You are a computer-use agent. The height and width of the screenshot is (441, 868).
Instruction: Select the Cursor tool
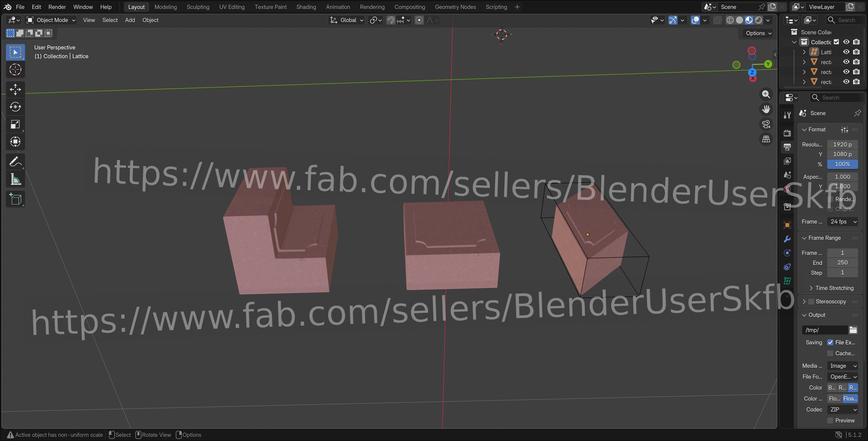tap(15, 70)
